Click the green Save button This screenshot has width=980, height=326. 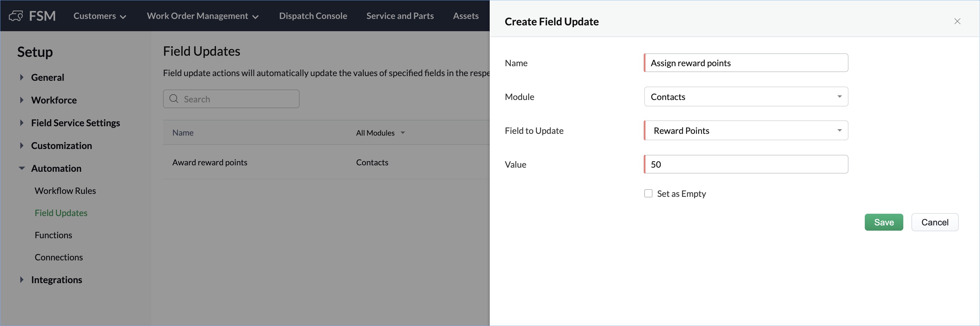coord(883,222)
